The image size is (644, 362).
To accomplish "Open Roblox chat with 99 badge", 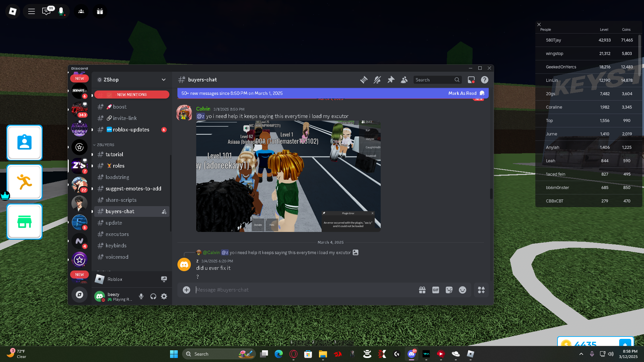I will (46, 11).
